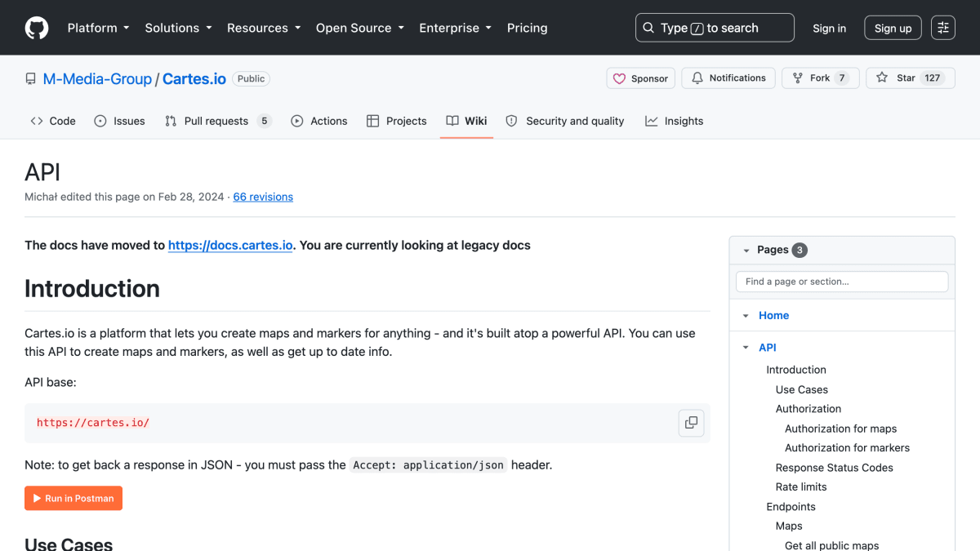Expand the Solutions menu
This screenshot has height=551, width=980.
(x=178, y=28)
